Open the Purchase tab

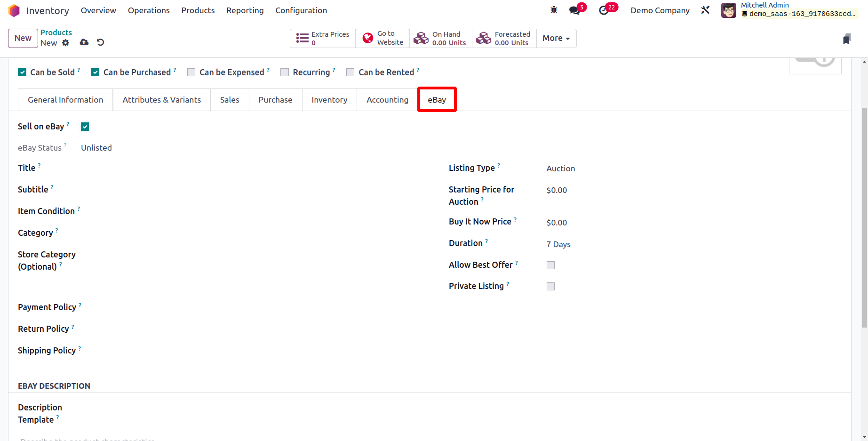pos(275,100)
